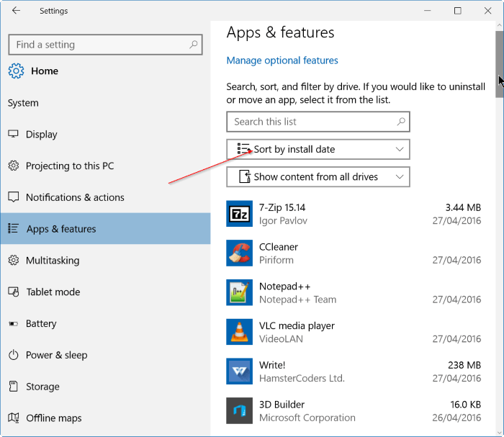Select the 3D Builder app icon
Viewport: 504px width, 437px height.
coord(239,410)
